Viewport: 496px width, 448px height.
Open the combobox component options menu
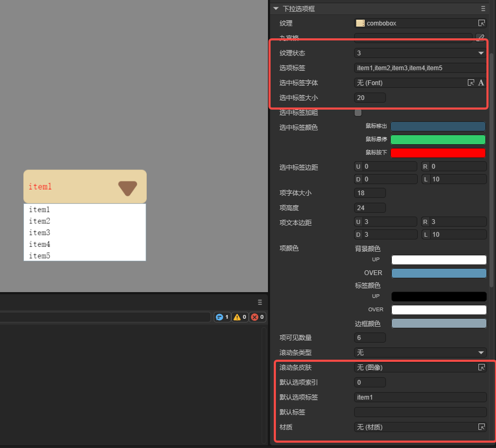click(483, 9)
